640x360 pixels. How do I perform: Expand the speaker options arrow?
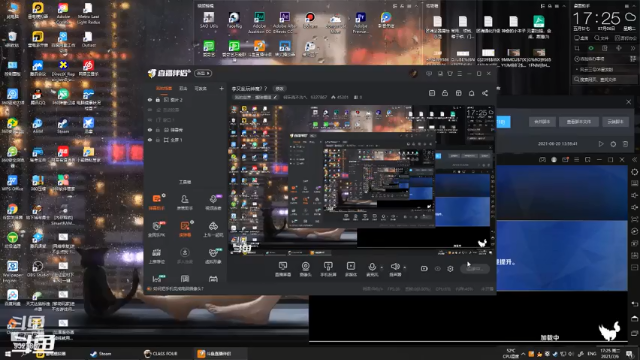(404, 268)
